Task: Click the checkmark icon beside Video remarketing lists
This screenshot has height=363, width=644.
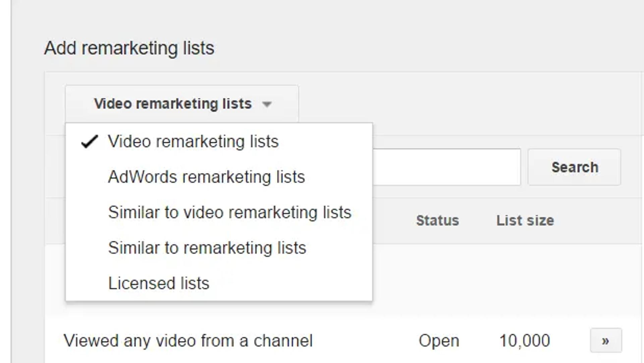Action: 90,141
